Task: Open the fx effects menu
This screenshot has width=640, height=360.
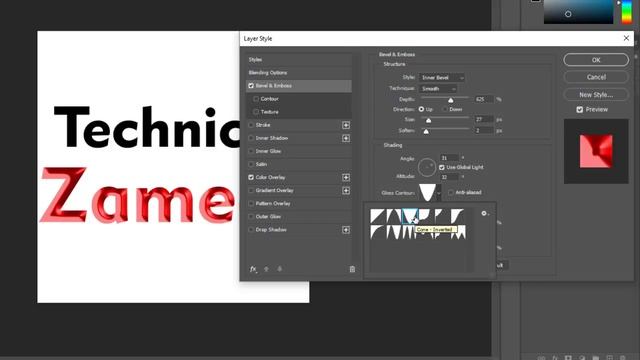Action: tap(253, 269)
